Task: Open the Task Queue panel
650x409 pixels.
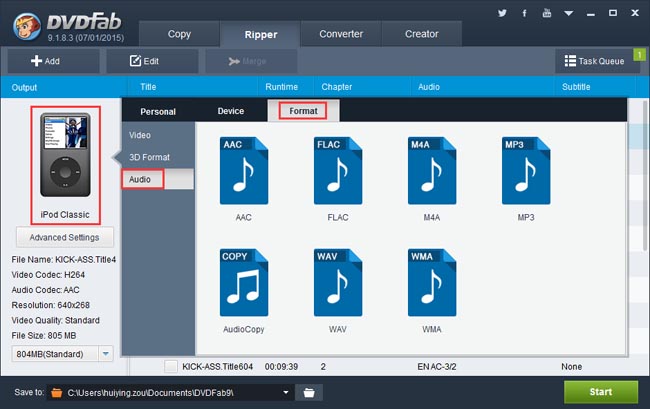Action: click(x=594, y=61)
